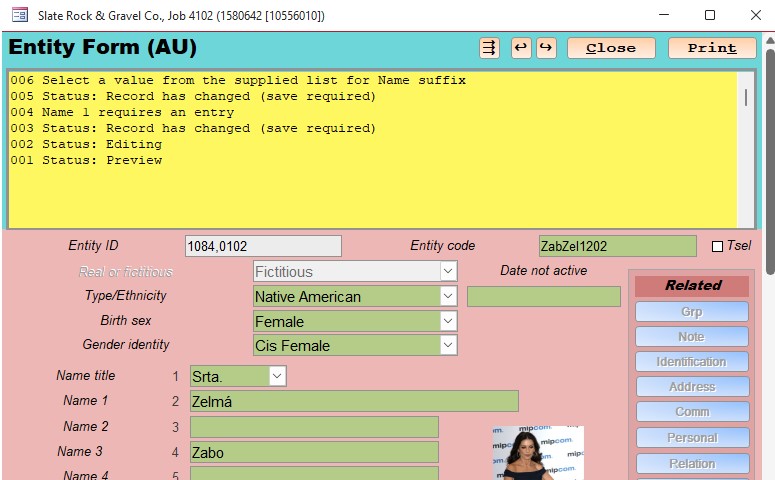Click the empty Name 2 field
The image size is (775, 480).
click(313, 427)
